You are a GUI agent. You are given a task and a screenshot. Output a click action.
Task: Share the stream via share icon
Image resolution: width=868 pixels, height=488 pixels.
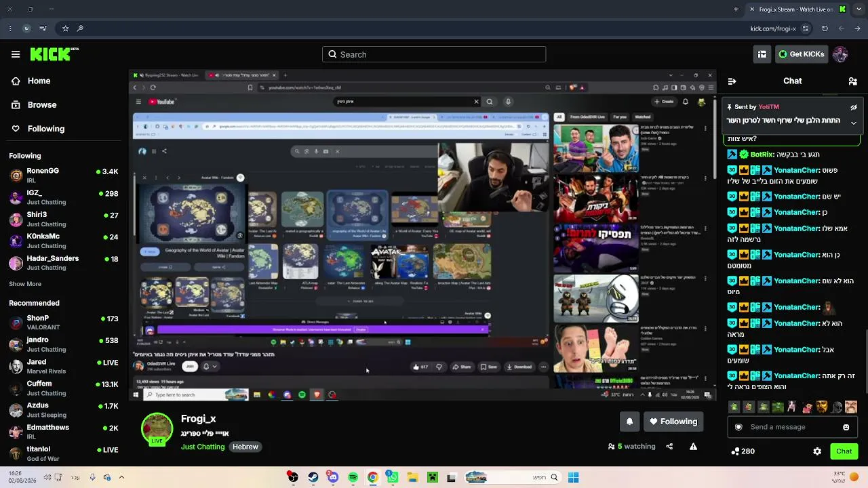[x=669, y=447]
